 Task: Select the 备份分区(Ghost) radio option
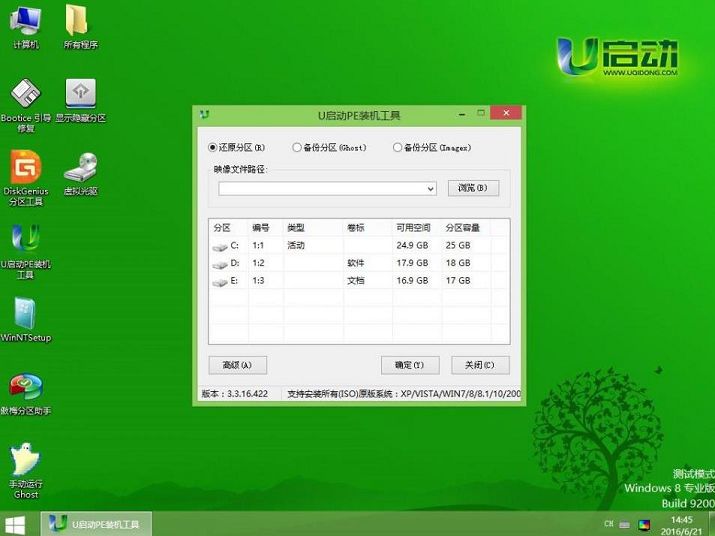[329, 147]
